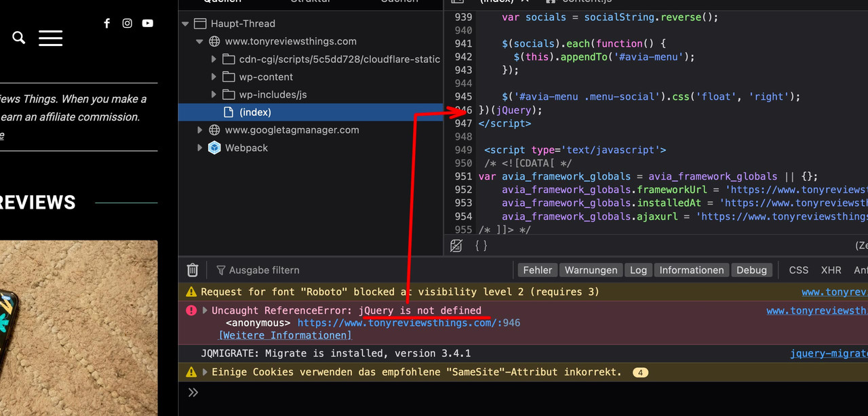Image resolution: width=868 pixels, height=416 pixels.
Task: Expand the wp-includes/js folder
Action: (214, 95)
